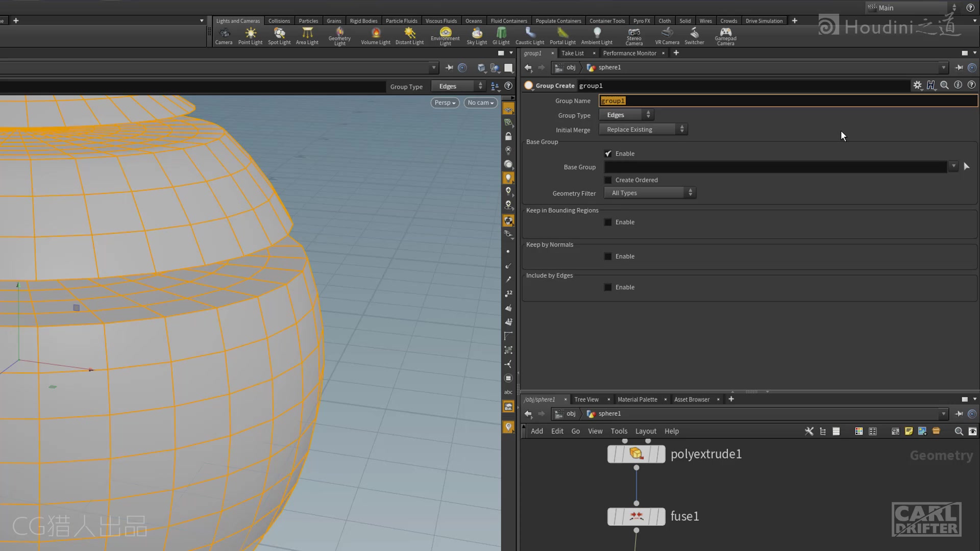The image size is (980, 551).
Task: Switch to the Performance Monitor tab
Action: click(x=629, y=53)
